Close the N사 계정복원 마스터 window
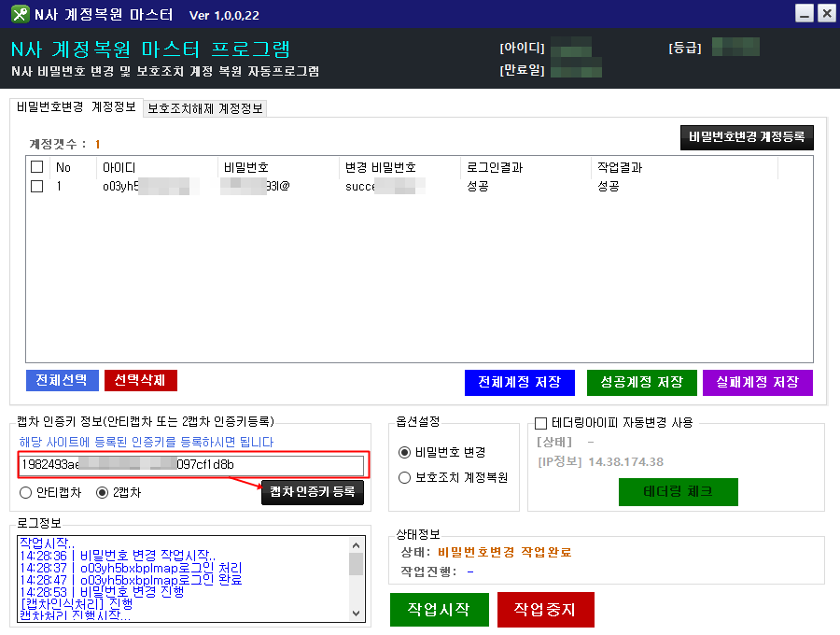The width and height of the screenshot is (840, 635). point(827,13)
